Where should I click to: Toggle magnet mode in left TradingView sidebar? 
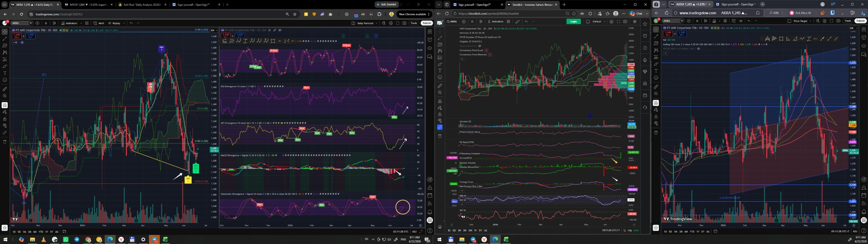click(5, 105)
